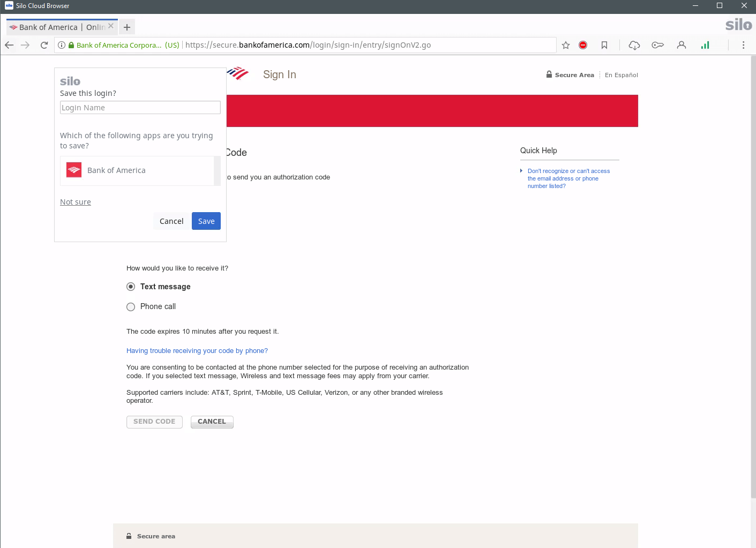Click Bank of America Corpora... certificate label
756x548 pixels.
point(119,45)
